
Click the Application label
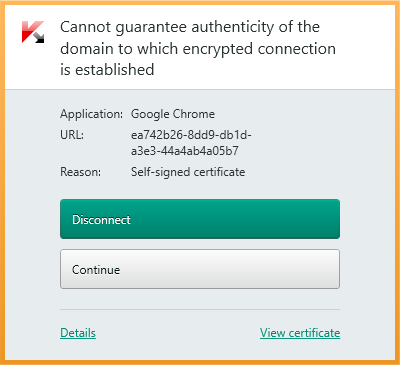click(x=91, y=114)
